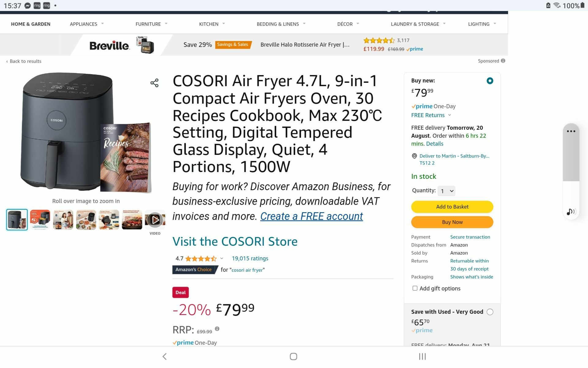This screenshot has height=368, width=588.
Task: Click the Sponsored info icon
Action: tap(503, 61)
